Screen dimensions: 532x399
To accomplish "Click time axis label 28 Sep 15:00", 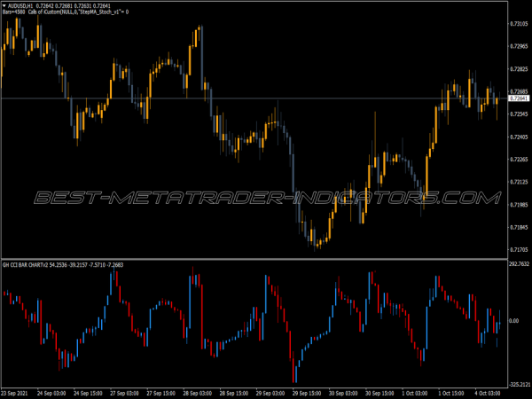I will click(234, 393).
